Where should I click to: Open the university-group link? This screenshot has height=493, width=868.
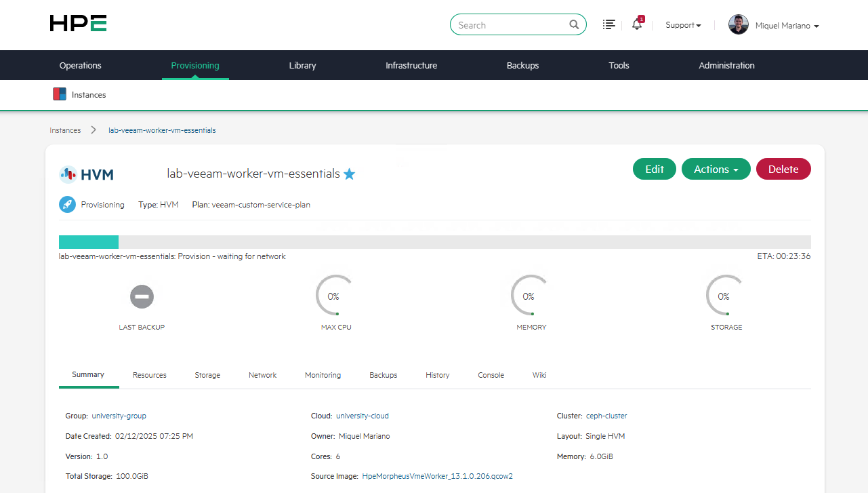119,416
